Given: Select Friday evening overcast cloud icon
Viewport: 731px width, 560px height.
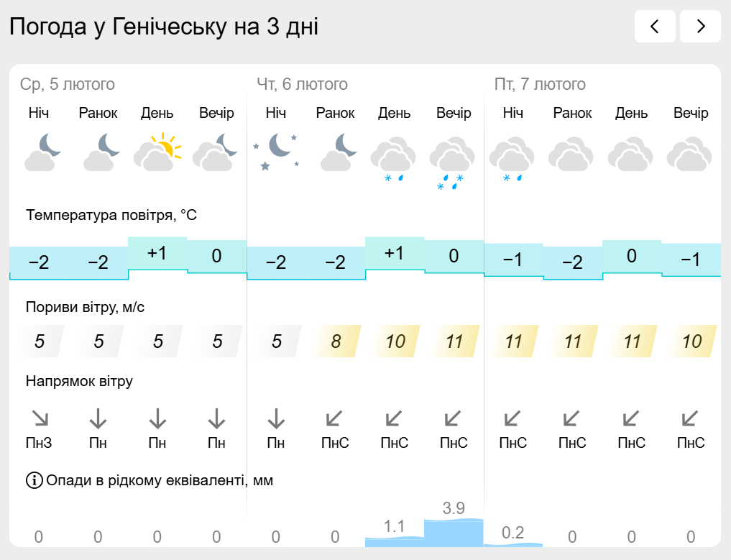Looking at the screenshot, I should tap(690, 153).
